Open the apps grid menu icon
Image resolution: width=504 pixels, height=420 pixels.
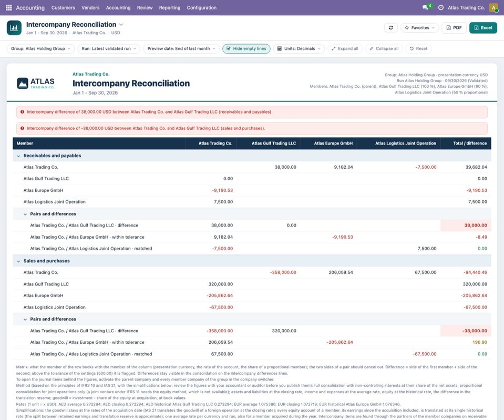coord(9,7)
